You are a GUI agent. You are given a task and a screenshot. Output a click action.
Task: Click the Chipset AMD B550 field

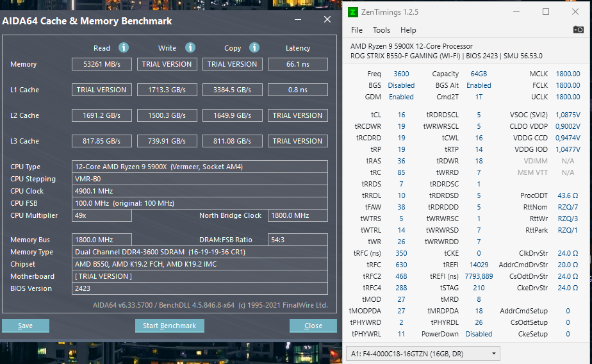coord(200,264)
